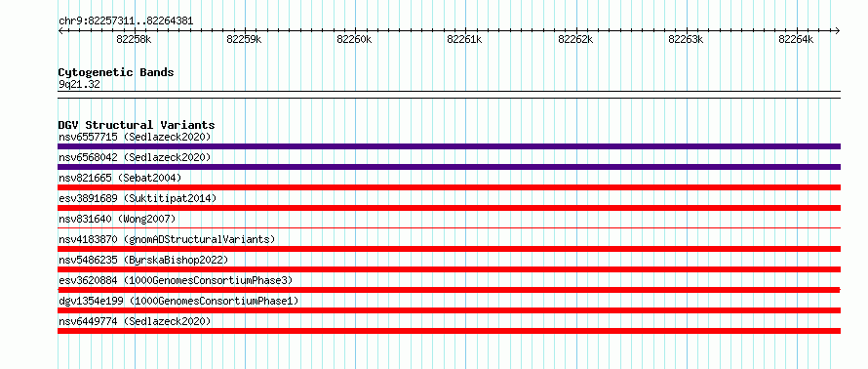This screenshot has width=868, height=369.
Task: Click the nsv5486235 (ByrskaBishop2022) label
Action: pyautogui.click(x=143, y=260)
